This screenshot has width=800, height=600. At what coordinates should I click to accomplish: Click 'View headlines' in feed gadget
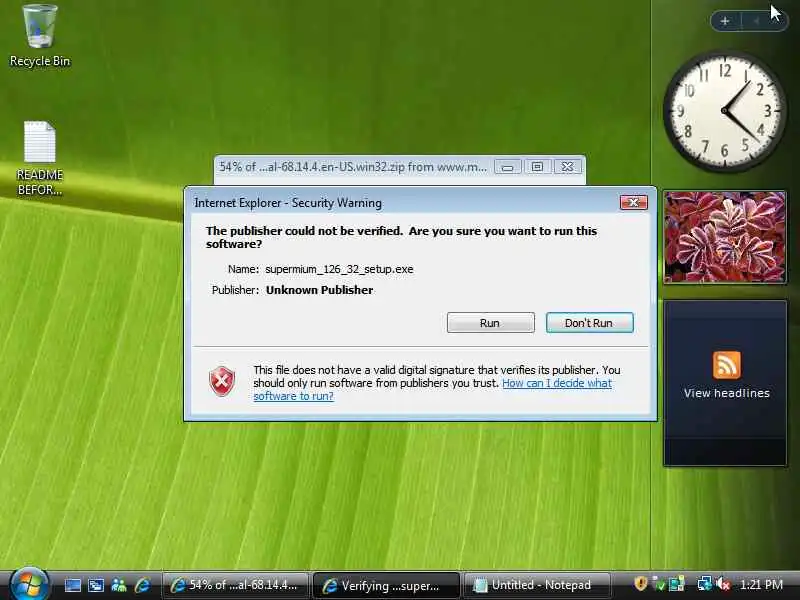pos(727,393)
